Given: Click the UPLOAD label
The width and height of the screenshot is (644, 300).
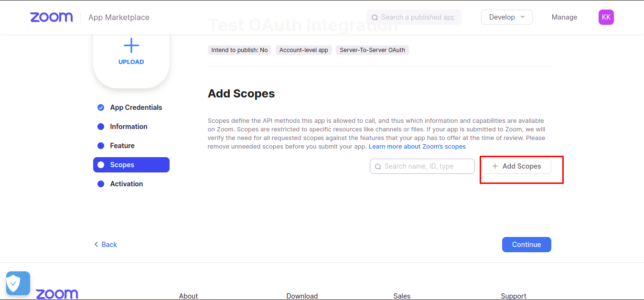Looking at the screenshot, I should 131,62.
